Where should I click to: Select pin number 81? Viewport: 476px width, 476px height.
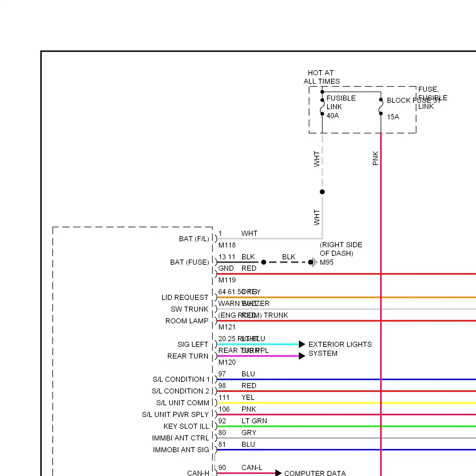(222, 444)
